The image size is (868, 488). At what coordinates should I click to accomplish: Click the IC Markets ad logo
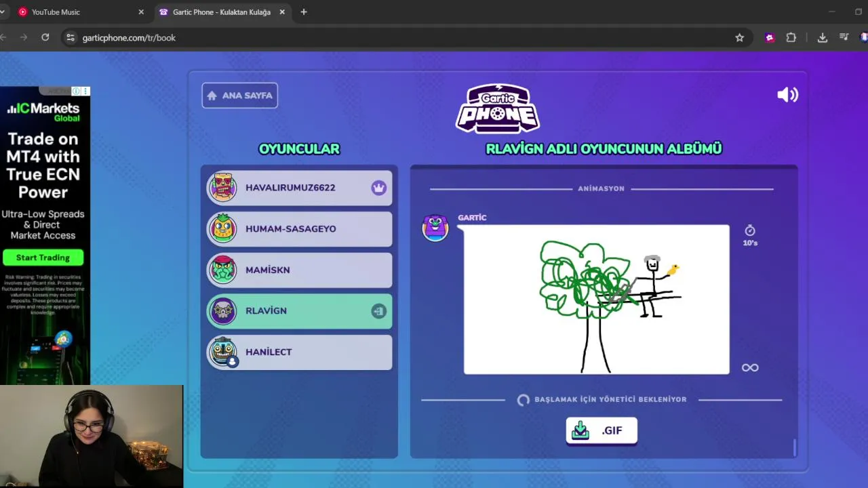[43, 111]
